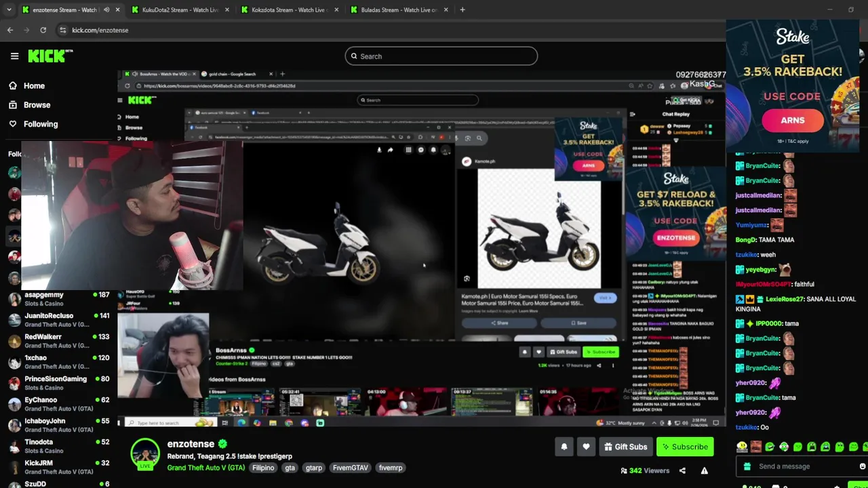
Task: Mute the enzotense tab audio
Action: coord(106,10)
